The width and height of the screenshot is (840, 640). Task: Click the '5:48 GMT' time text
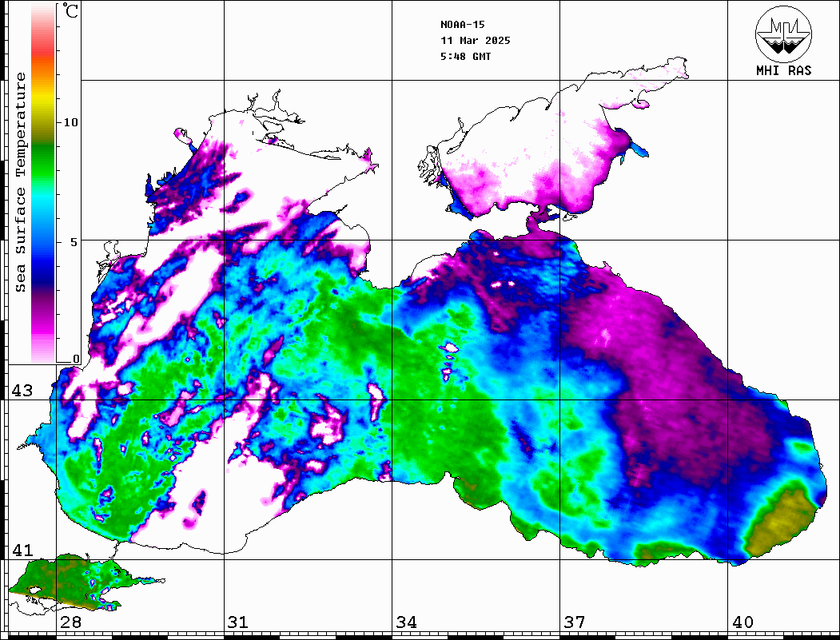click(x=465, y=56)
